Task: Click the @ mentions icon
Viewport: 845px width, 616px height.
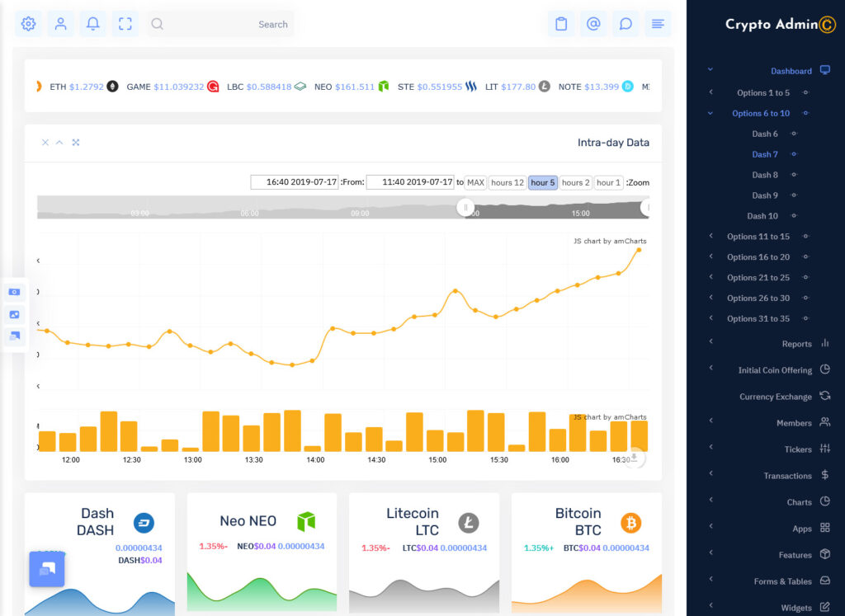Action: point(593,24)
